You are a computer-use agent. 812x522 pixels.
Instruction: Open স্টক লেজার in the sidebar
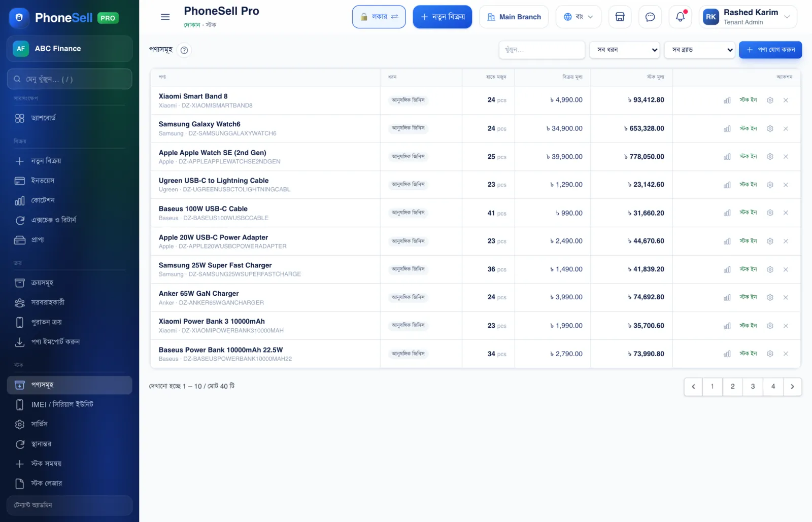(70, 483)
